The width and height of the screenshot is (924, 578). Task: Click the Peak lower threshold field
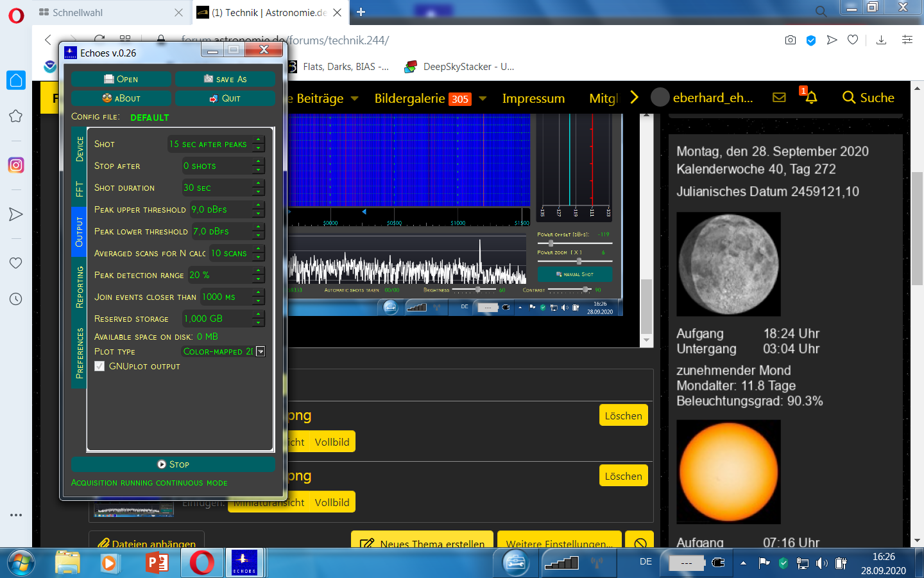click(x=228, y=231)
